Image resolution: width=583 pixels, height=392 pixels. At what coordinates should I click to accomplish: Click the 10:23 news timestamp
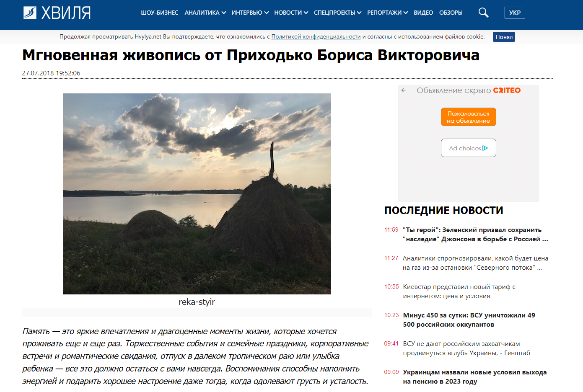click(391, 315)
